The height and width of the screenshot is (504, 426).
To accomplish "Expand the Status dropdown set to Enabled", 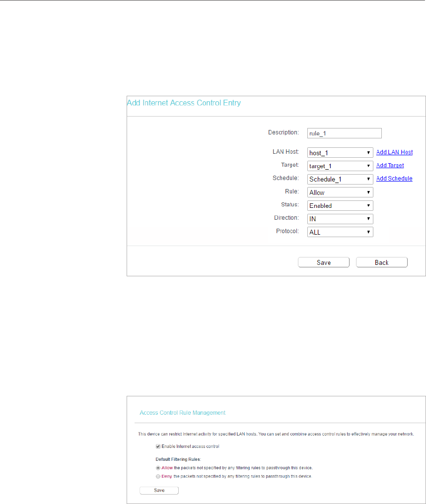I will click(x=340, y=206).
